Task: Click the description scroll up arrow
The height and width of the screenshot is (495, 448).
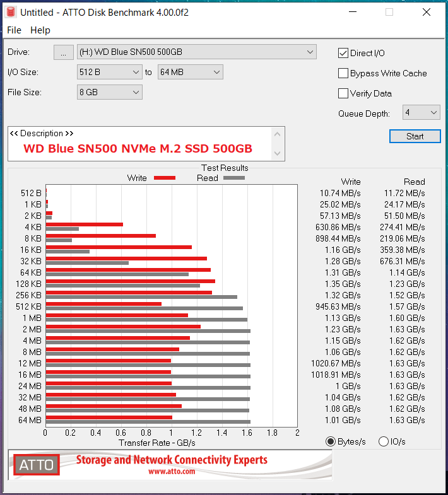Action: (278, 134)
